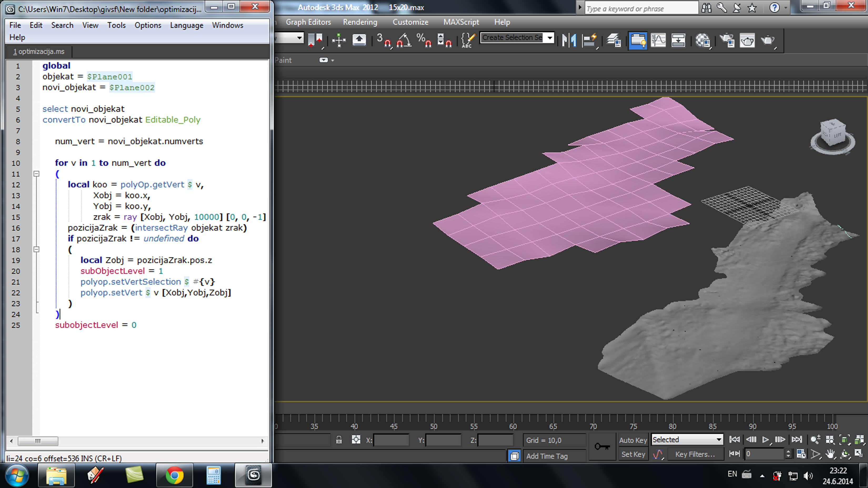Open Time Configuration
868x488 pixels.
[801, 454]
